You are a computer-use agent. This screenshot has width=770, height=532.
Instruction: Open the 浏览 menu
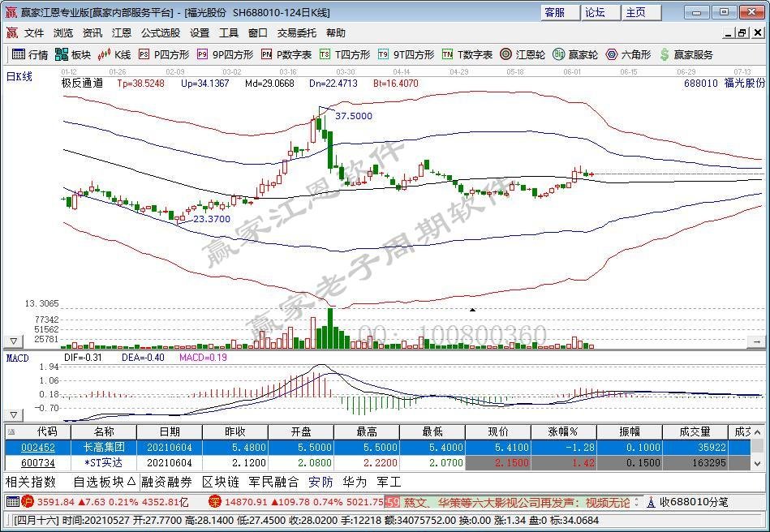tap(63, 33)
